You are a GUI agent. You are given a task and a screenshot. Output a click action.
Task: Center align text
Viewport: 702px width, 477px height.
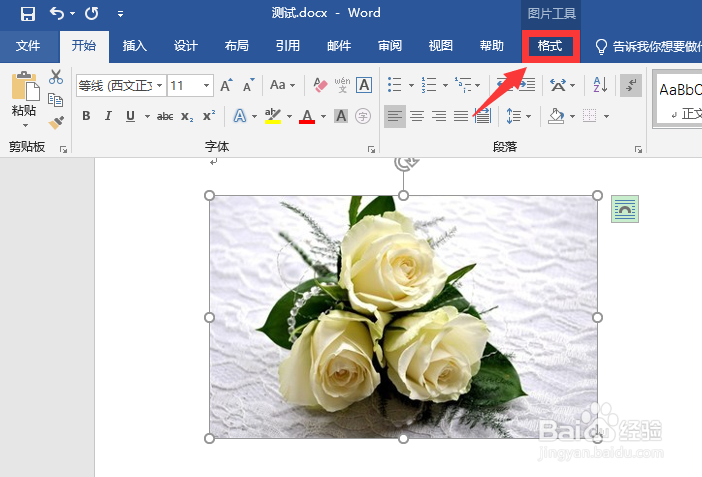pos(417,116)
